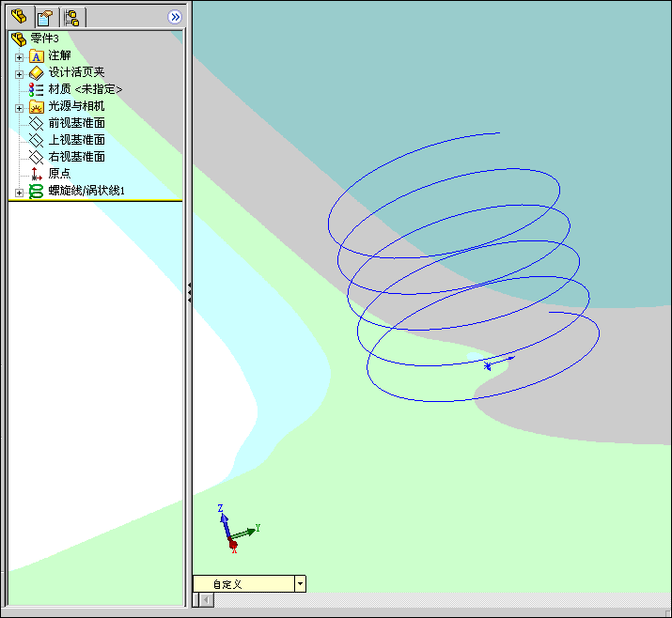
Task: Click the 注解 annotations folder icon
Action: pyautogui.click(x=37, y=56)
